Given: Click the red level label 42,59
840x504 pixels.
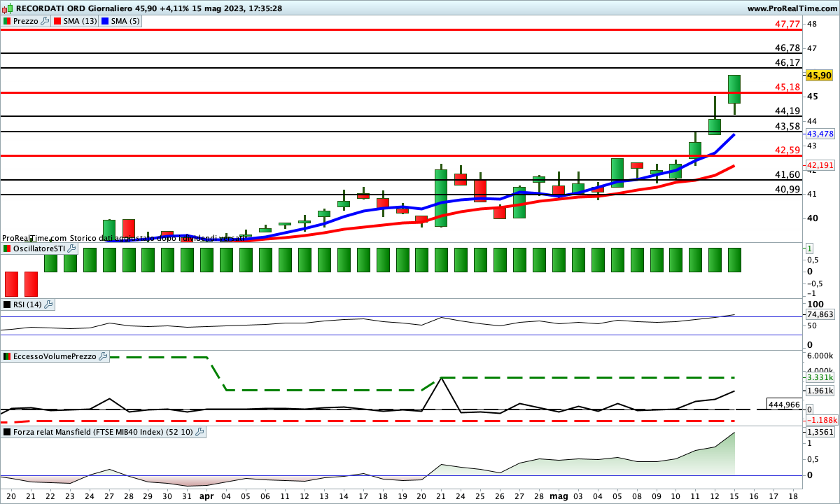Looking at the screenshot, I should coord(787,150).
